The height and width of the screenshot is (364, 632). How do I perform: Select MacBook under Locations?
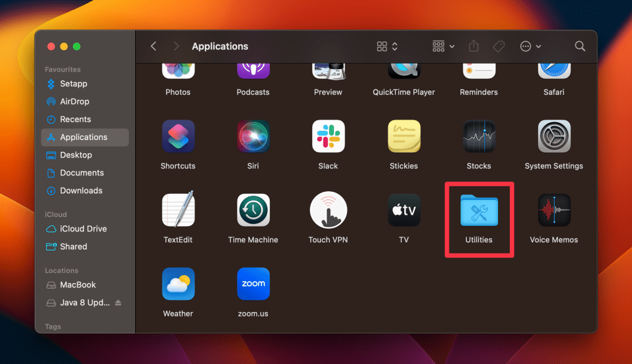click(85, 284)
